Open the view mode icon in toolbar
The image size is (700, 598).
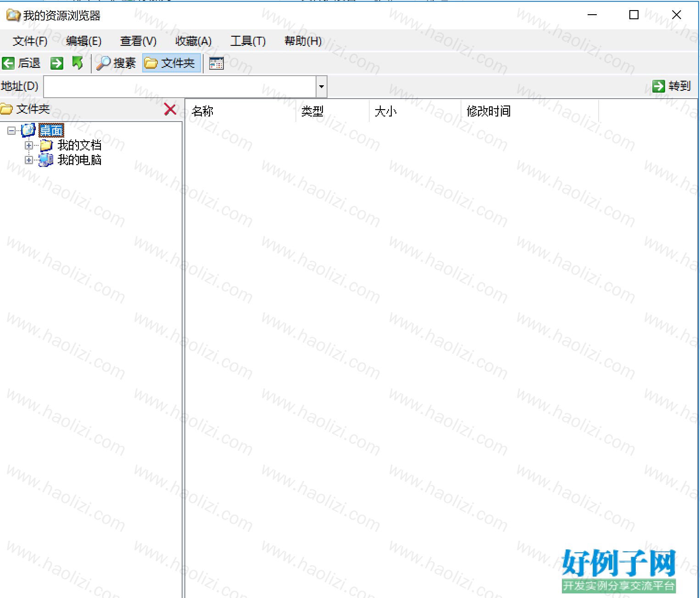click(217, 63)
